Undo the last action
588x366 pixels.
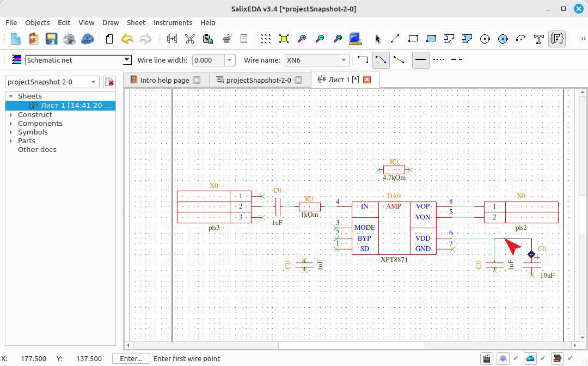tap(127, 39)
